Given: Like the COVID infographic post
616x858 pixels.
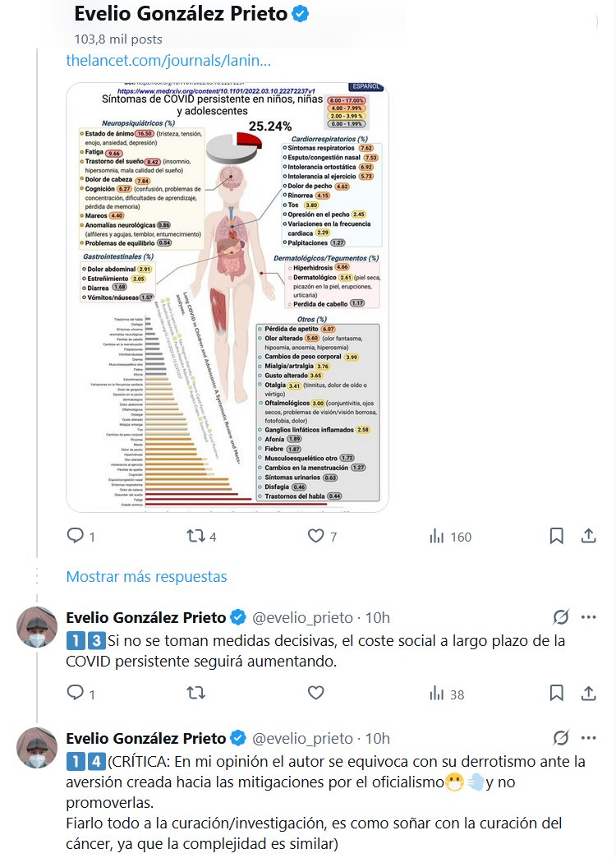Looking at the screenshot, I should click(x=316, y=536).
